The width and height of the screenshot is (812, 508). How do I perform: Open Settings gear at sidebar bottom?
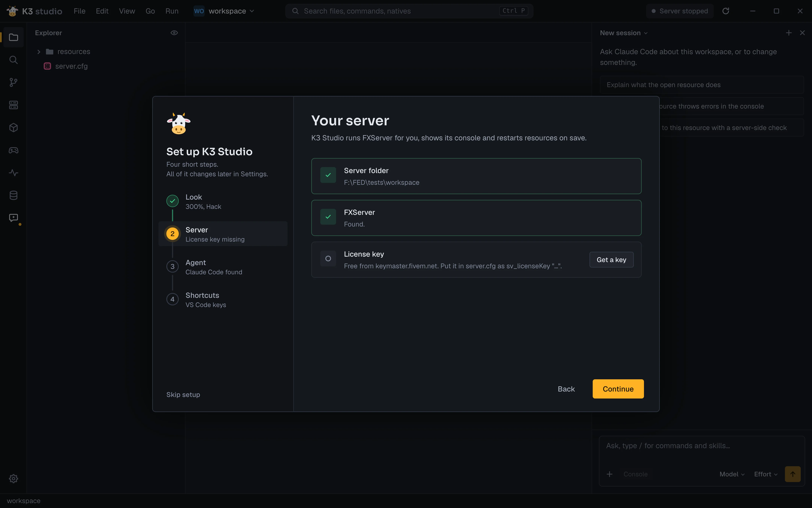(x=13, y=478)
